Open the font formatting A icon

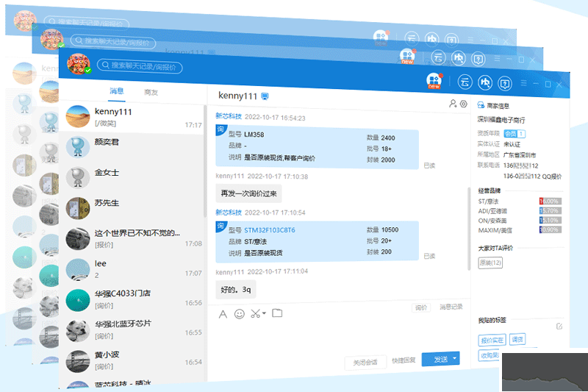(x=223, y=314)
